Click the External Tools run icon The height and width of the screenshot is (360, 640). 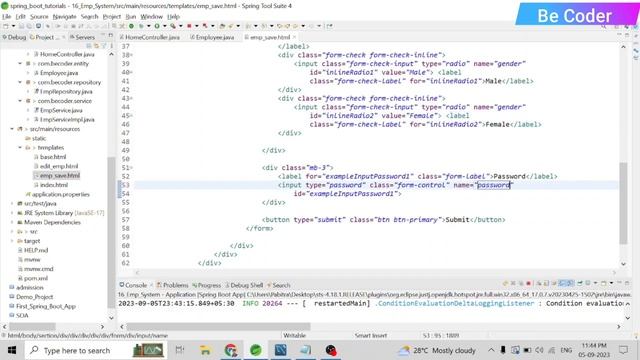tap(173, 26)
